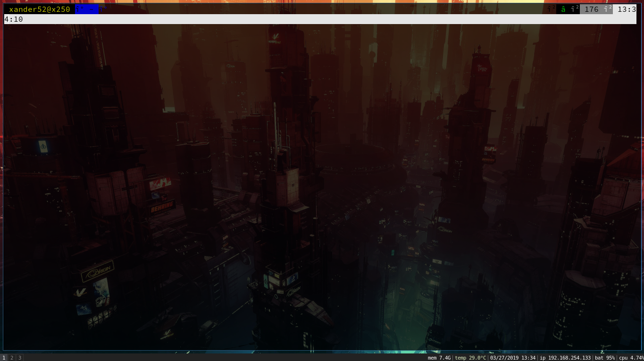
Task: Click the xander52@x250 prompt segment
Action: tap(40, 9)
